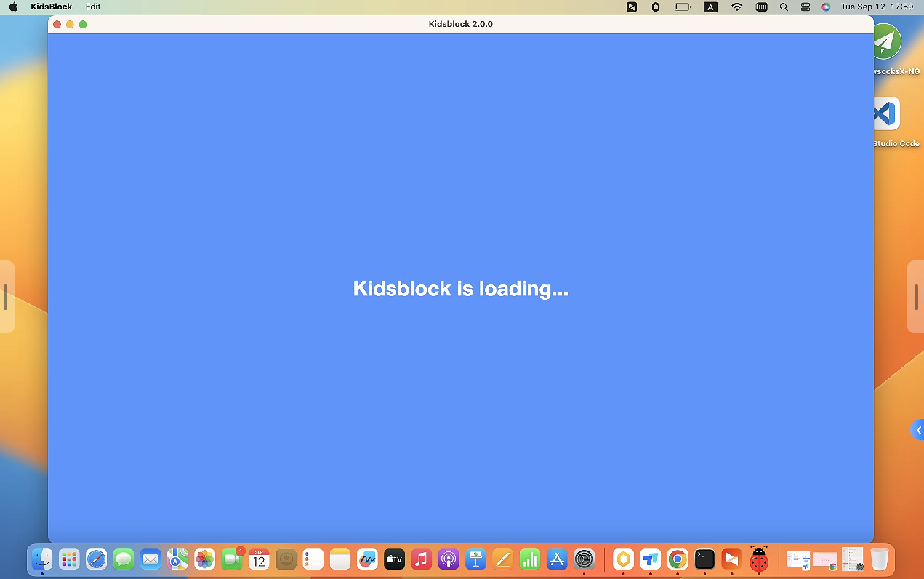Open the ShadowsocksX-NG paper plane icon
This screenshot has height=579, width=924.
tap(886, 41)
